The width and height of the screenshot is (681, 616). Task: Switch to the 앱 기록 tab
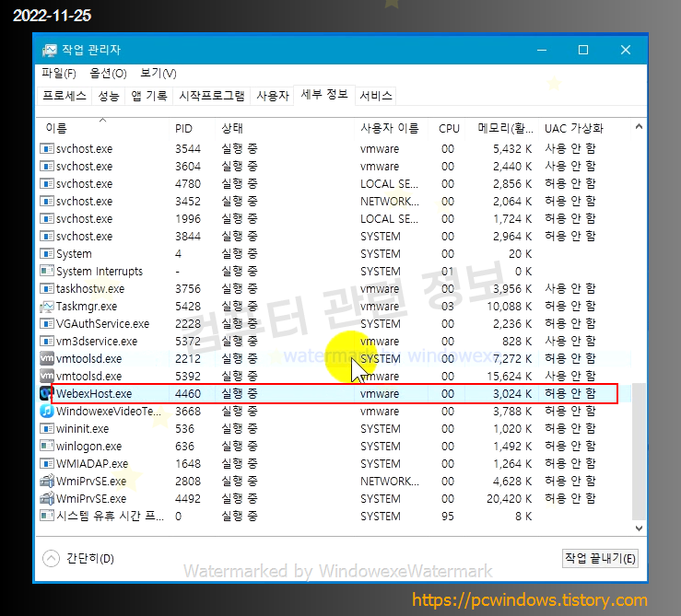(x=149, y=96)
